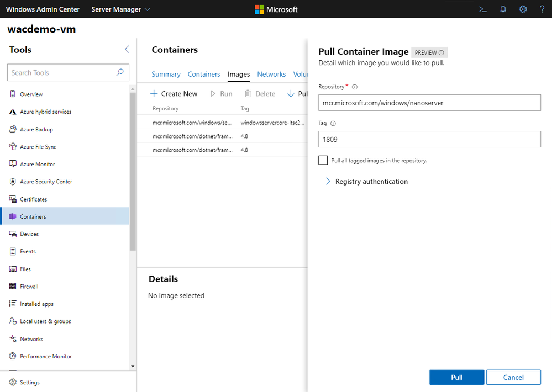Click the Tag input field
Image resolution: width=552 pixels, height=392 pixels.
429,139
